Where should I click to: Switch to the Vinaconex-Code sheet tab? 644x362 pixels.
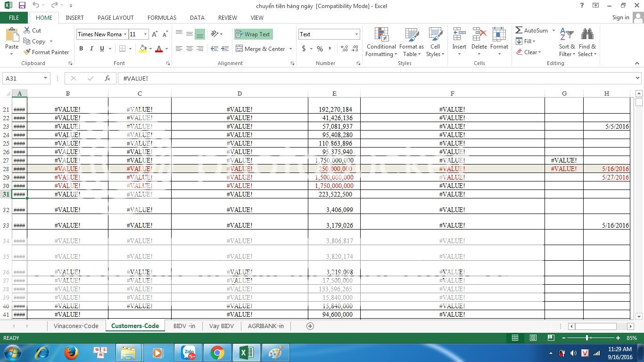(76, 326)
